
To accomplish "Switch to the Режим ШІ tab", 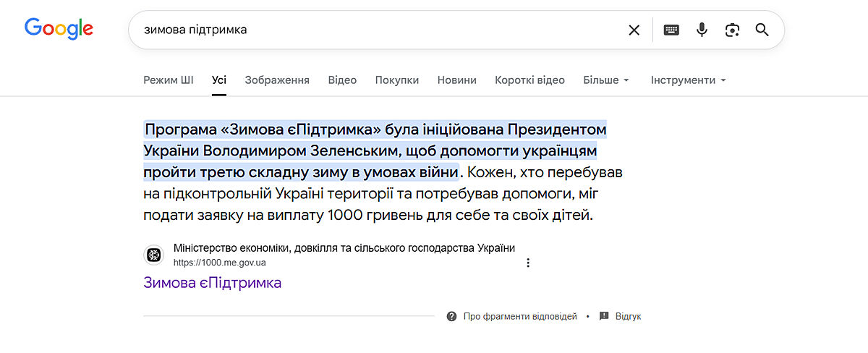I will pos(169,80).
